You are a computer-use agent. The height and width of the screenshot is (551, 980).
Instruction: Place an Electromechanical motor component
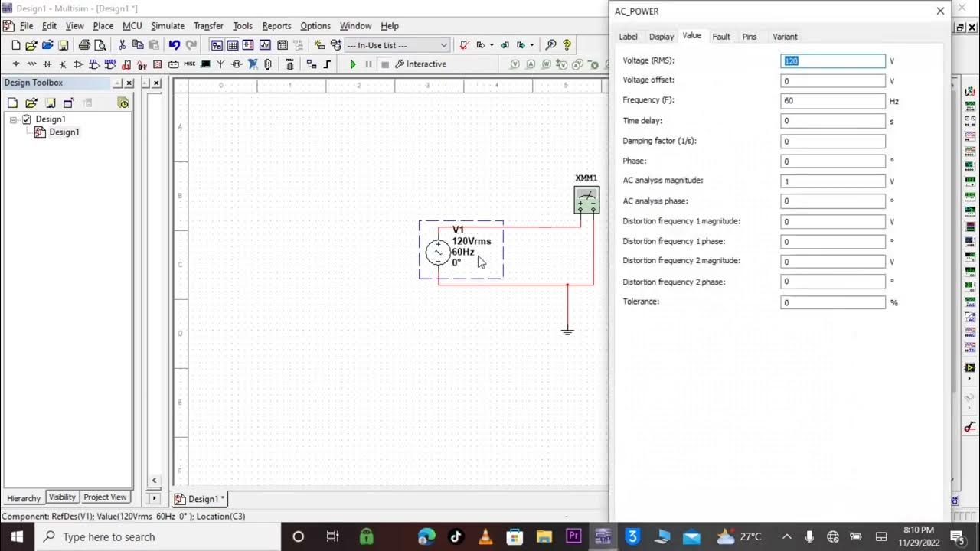(237, 64)
